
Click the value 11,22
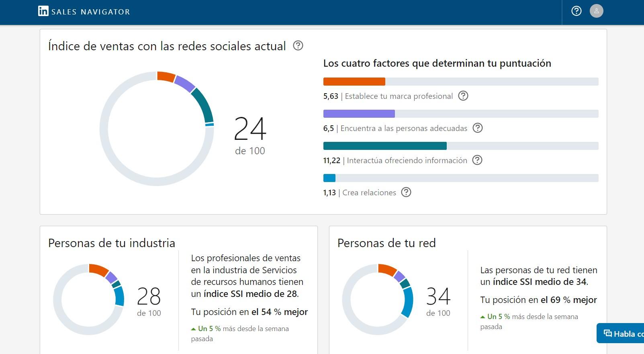331,160
